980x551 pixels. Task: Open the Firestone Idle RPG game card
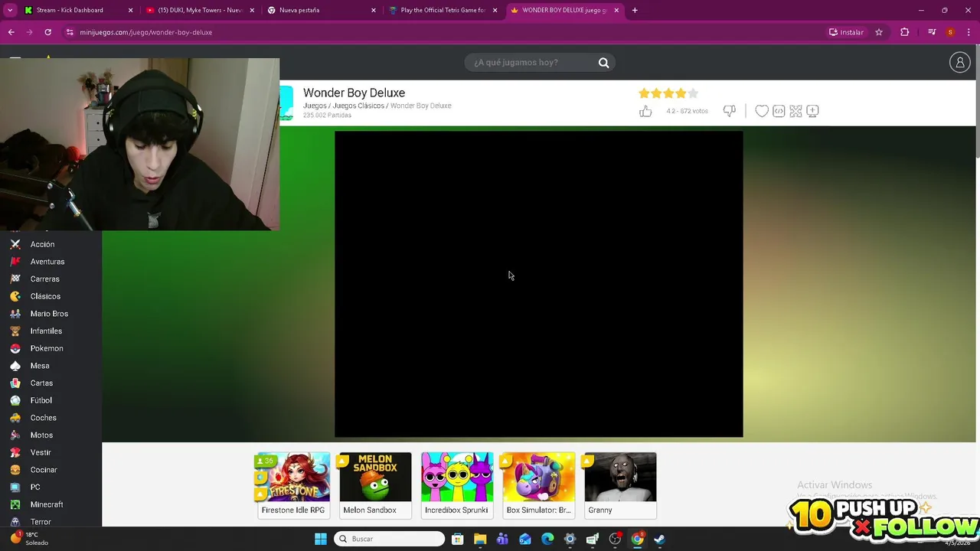pyautogui.click(x=293, y=485)
